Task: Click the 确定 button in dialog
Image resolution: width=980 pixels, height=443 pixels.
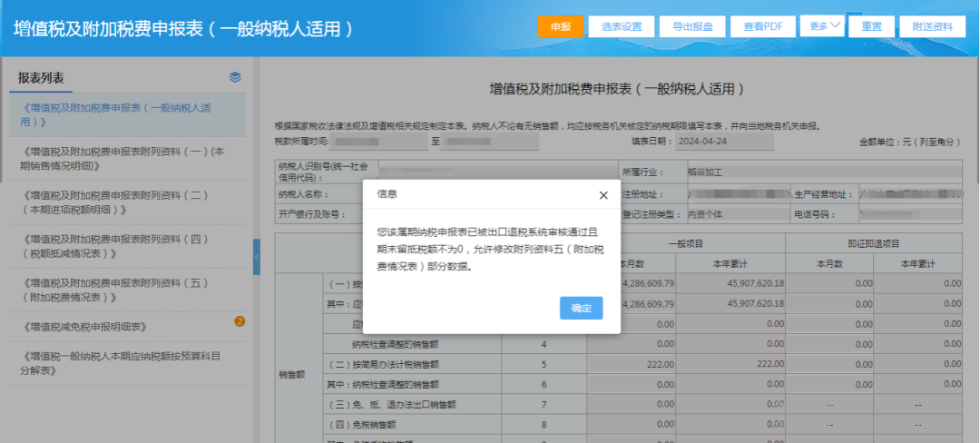Action: 582,308
